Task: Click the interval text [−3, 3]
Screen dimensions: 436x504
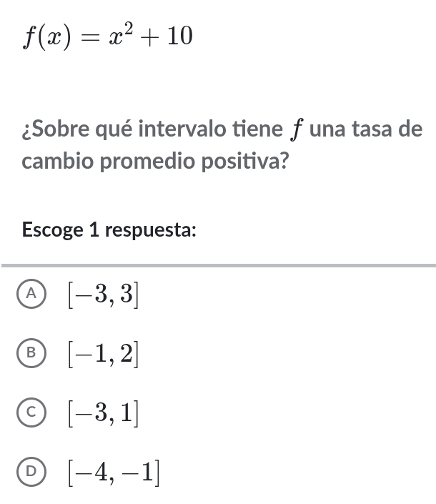Action: (102, 295)
